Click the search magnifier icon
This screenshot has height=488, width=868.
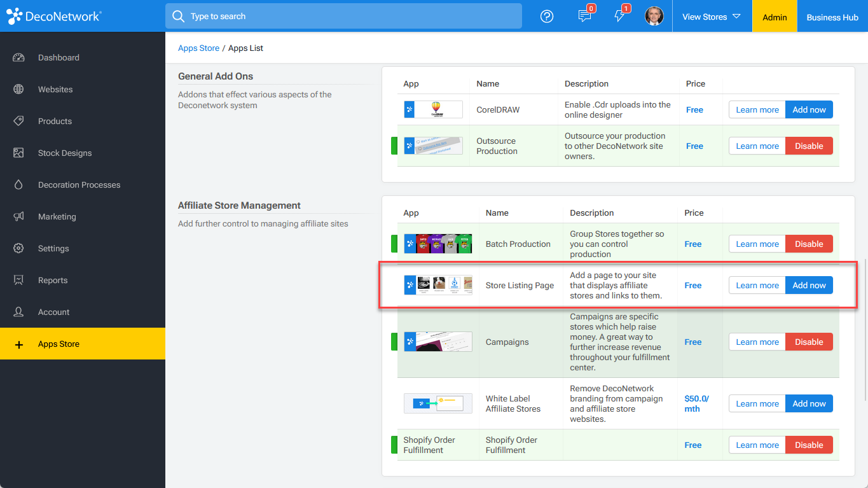(179, 16)
